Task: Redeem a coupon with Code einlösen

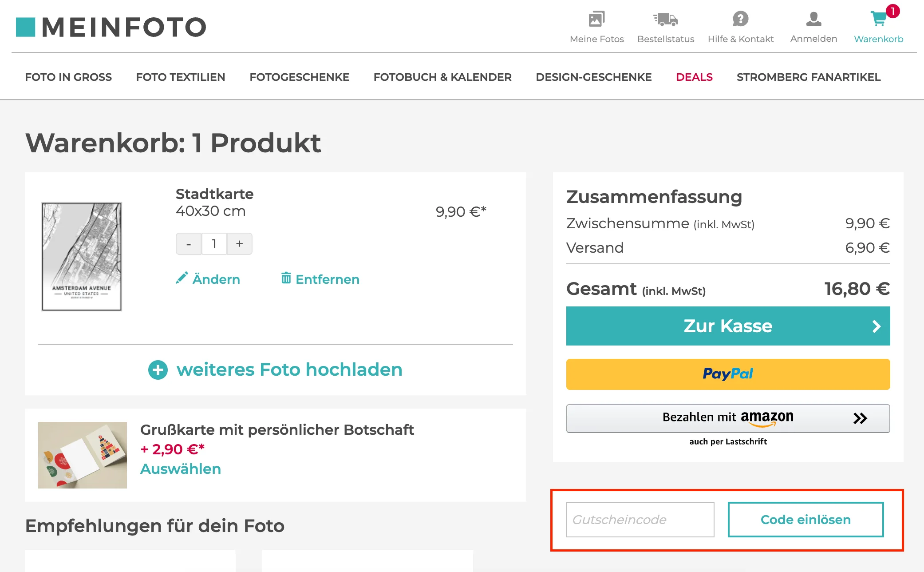Action: (x=805, y=520)
